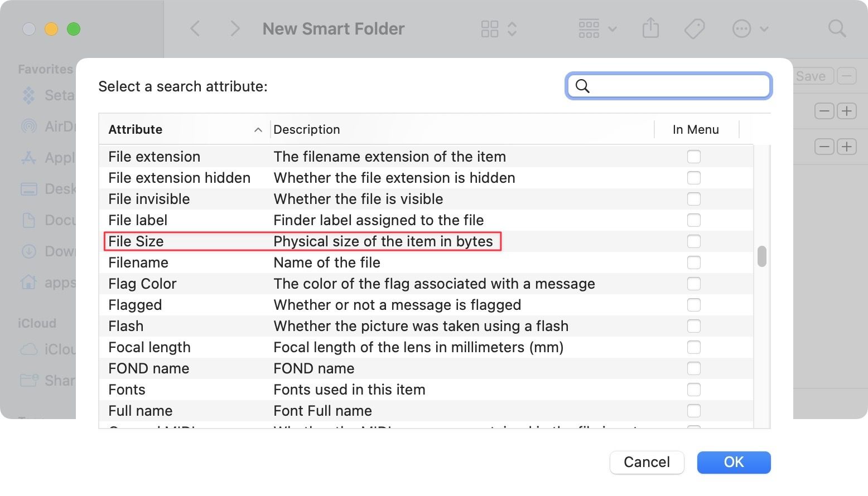Check In Menu box for Filename
This screenshot has height=496, width=868.
(693, 262)
